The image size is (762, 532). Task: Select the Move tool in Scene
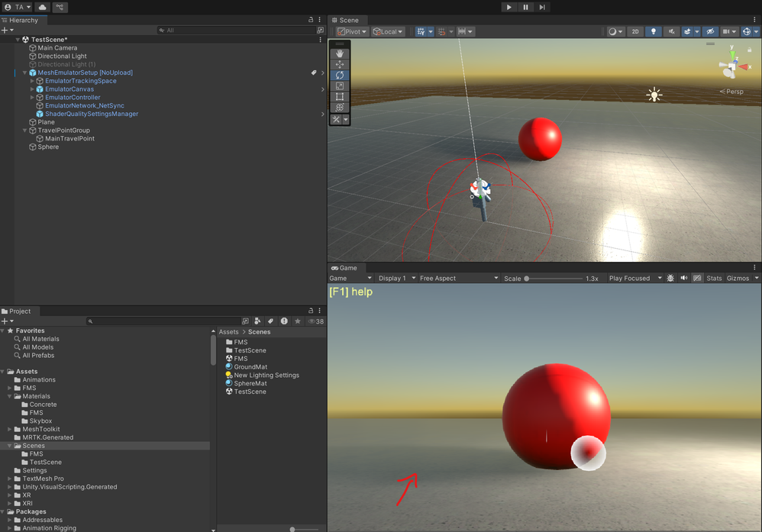(x=340, y=65)
